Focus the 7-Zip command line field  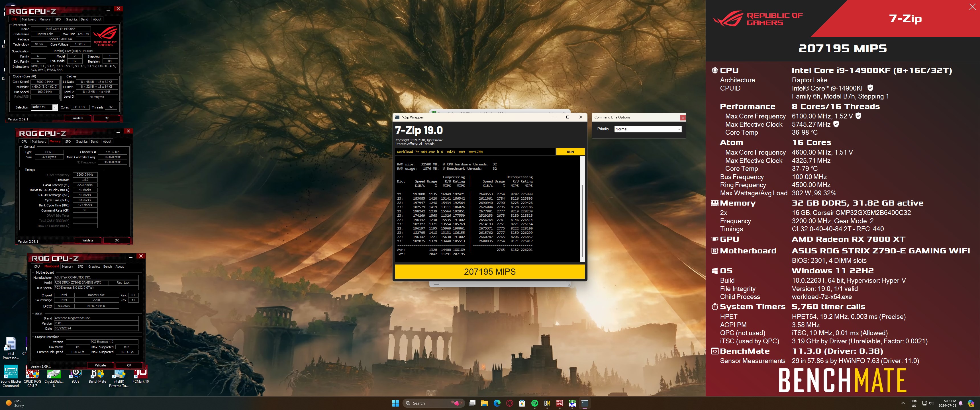475,152
